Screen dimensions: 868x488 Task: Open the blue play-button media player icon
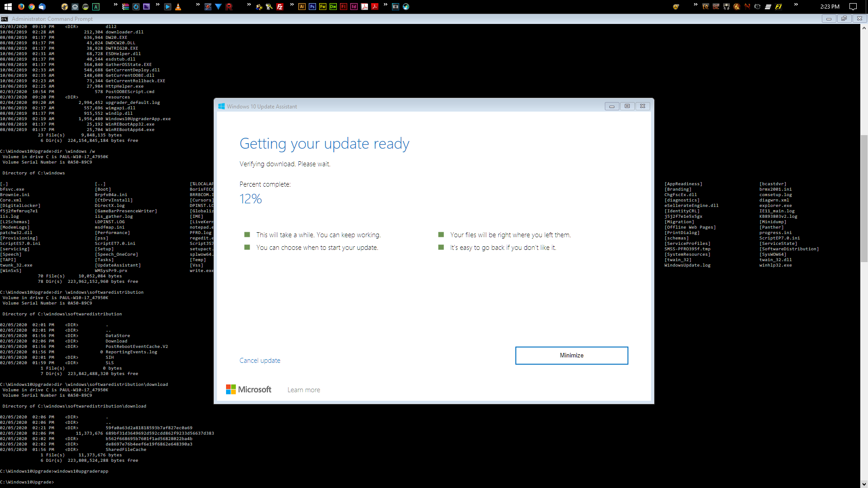pos(168,7)
